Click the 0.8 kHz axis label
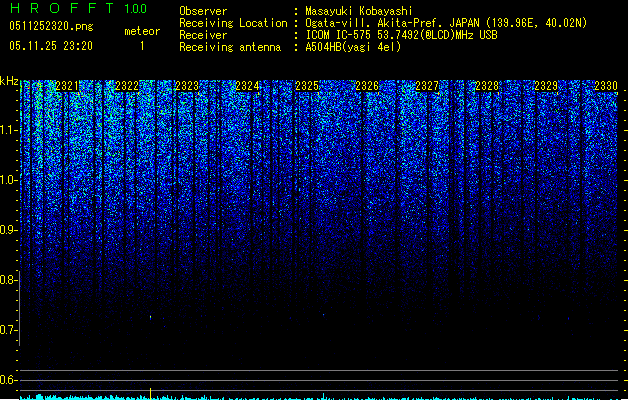The image size is (629, 400). [x=8, y=280]
